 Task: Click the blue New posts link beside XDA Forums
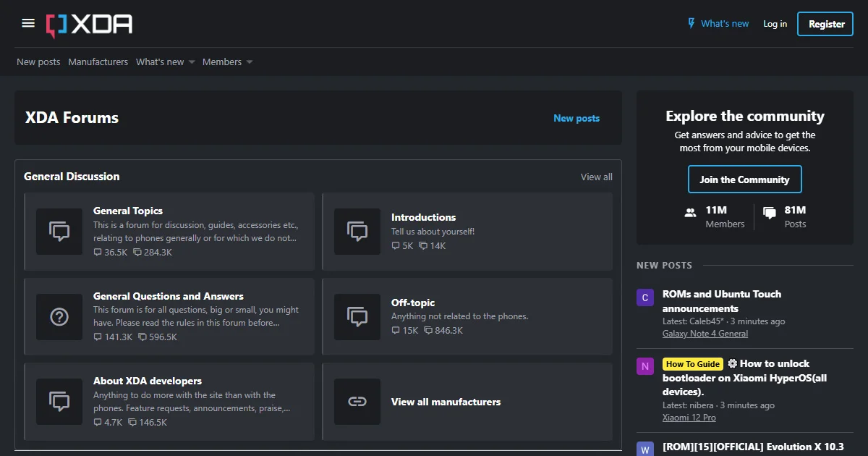[x=576, y=118]
